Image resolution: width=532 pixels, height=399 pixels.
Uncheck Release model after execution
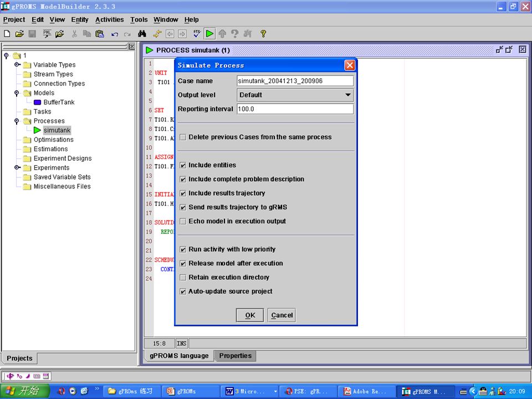pyautogui.click(x=183, y=264)
